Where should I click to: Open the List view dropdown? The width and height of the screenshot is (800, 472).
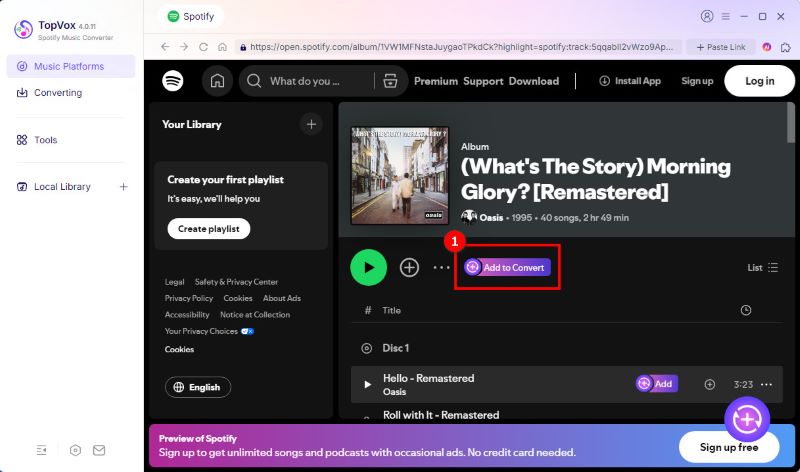[763, 267]
